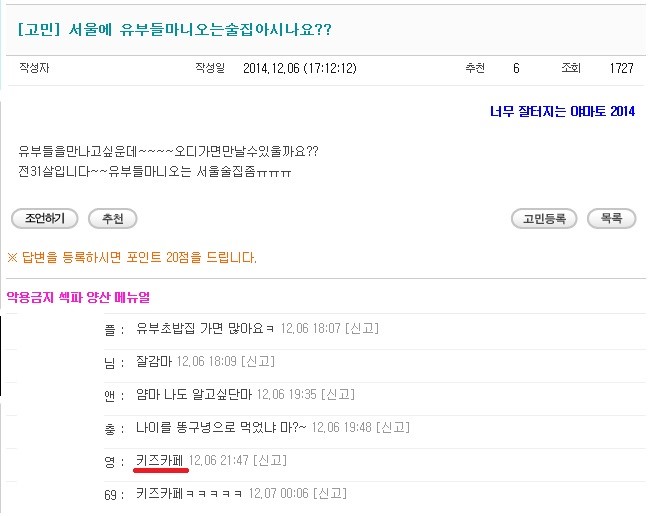Click the orange 포인트 20점 notice text
Viewport: 653px width, 516px height.
pyautogui.click(x=132, y=258)
